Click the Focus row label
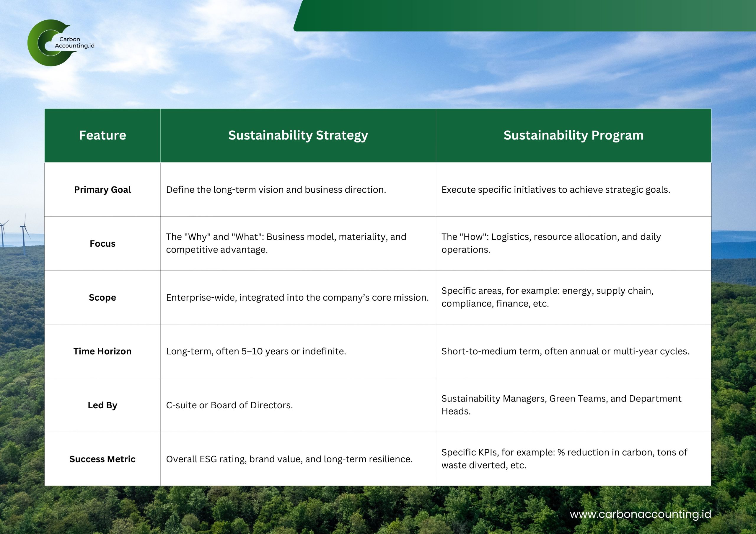This screenshot has height=534, width=756. coord(102,243)
